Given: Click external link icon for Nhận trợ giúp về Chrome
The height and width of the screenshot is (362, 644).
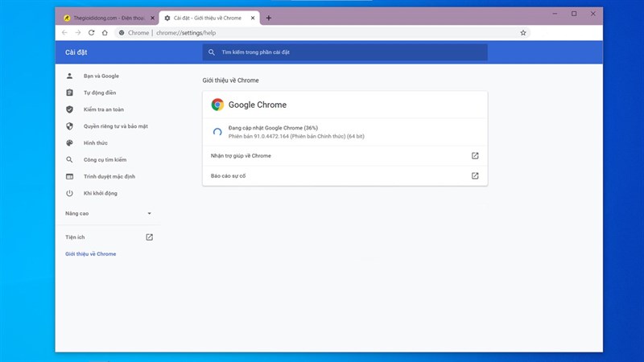Looking at the screenshot, I should [x=475, y=156].
